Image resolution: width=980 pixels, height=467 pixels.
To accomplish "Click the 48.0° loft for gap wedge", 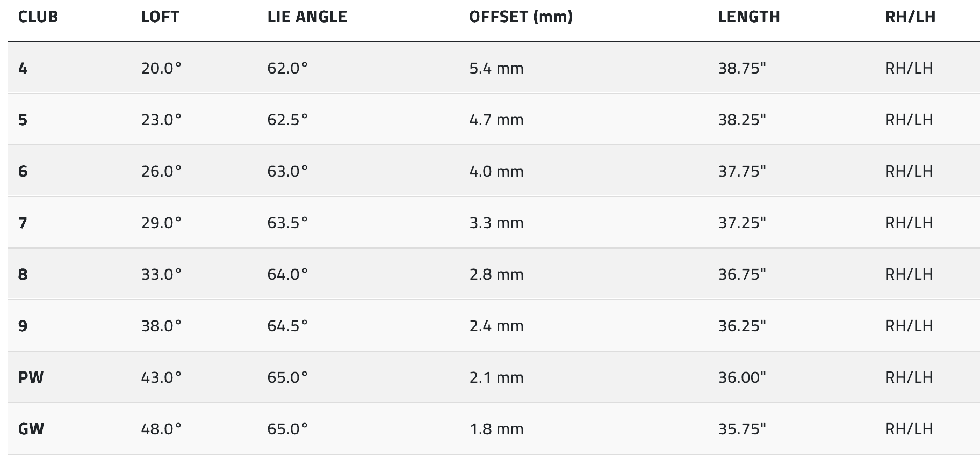I will 161,429.
